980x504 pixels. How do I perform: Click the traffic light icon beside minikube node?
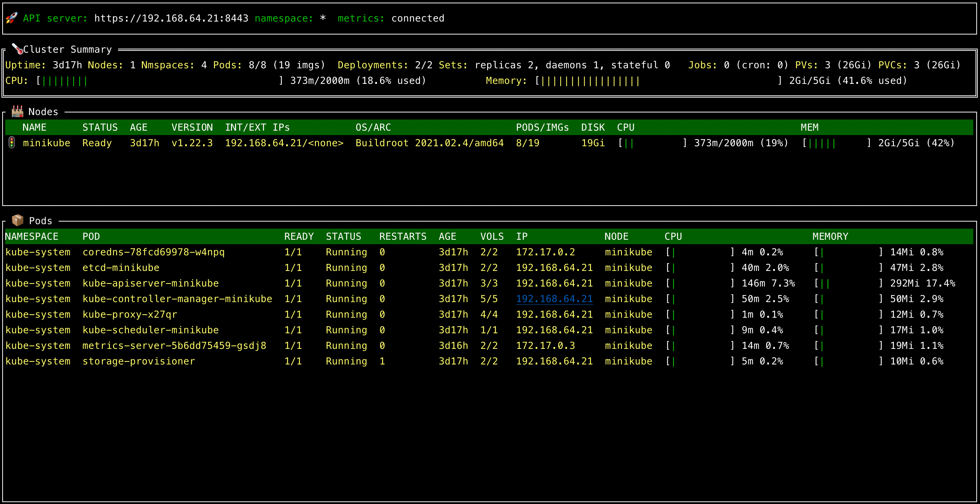tap(12, 143)
